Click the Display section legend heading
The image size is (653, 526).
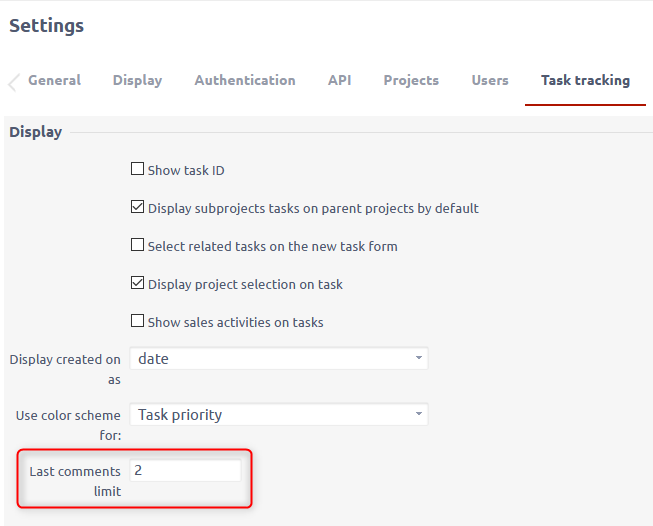[36, 132]
